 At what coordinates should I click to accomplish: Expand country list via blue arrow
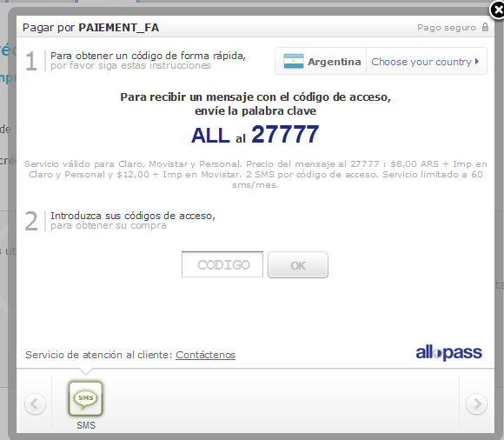coord(477,61)
